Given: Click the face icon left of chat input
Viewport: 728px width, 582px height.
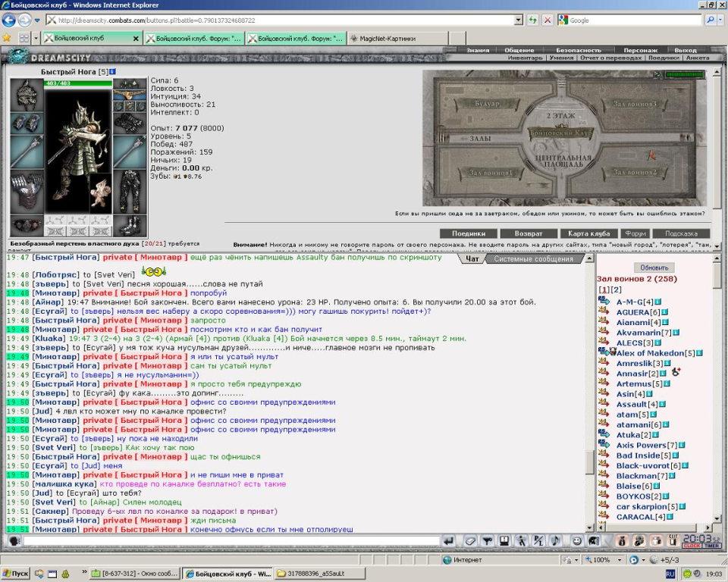Looking at the screenshot, I should 14,541.
